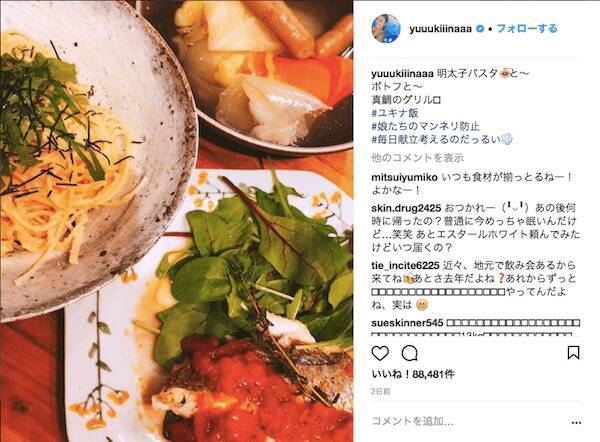This screenshot has width=600, height=442.
Task: Open hashtag #毎日献立考えるのだっるい
Action: click(x=436, y=139)
